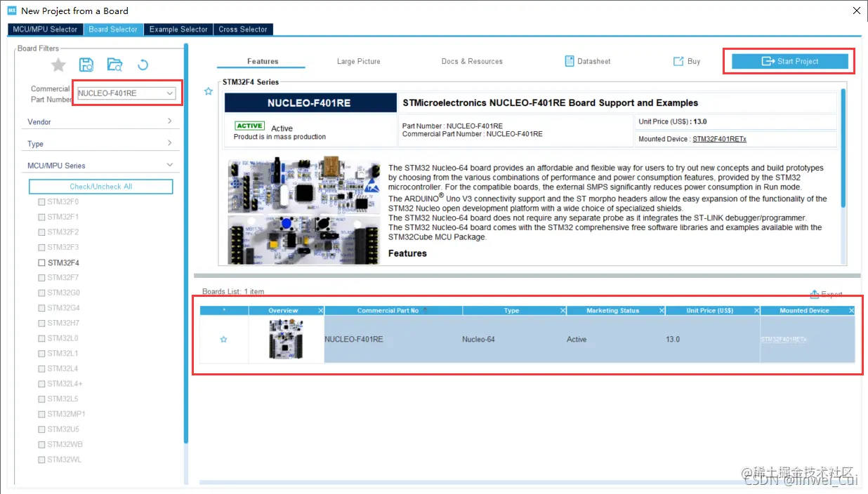Click the Unit Price (US$) column header
Viewport: 868px width, 494px height.
713,310
